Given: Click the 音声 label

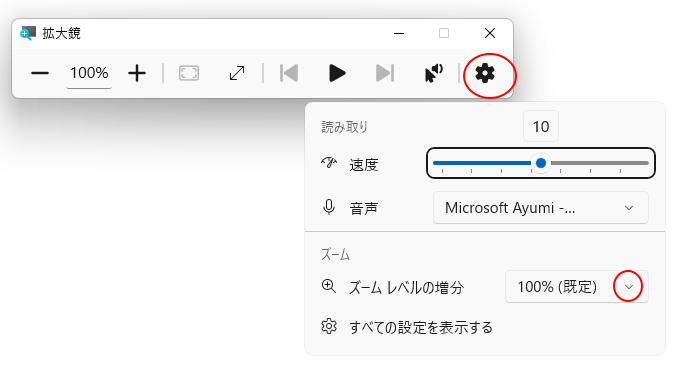Looking at the screenshot, I should pyautogui.click(x=363, y=209).
